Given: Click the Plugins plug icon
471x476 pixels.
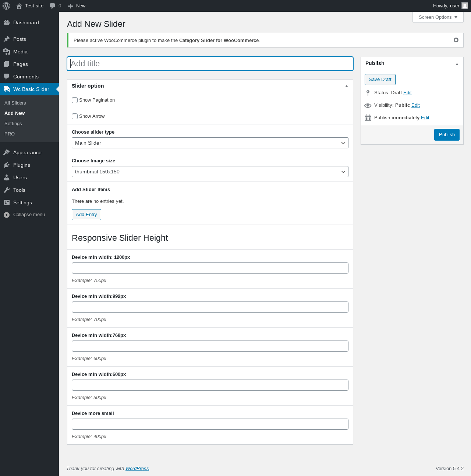Looking at the screenshot, I should (7, 165).
